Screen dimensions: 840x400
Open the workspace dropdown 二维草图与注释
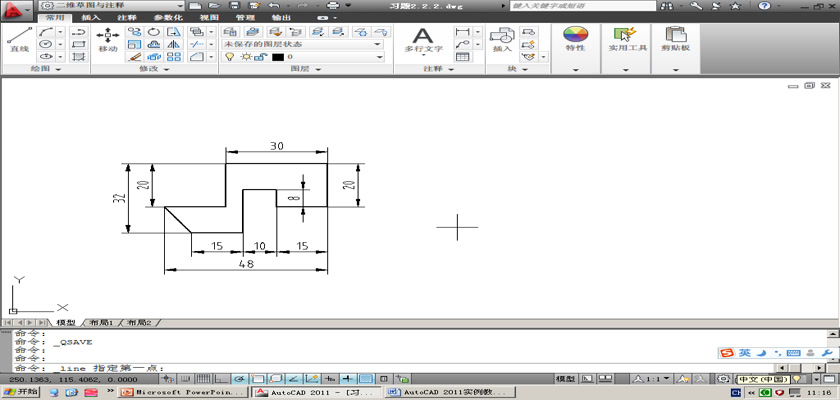[x=112, y=5]
